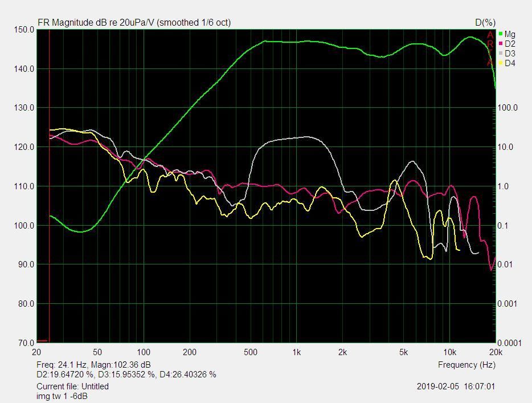Click the '5k' frequency axis tick label
Viewport: 532px width, 403px height.
tap(403, 352)
